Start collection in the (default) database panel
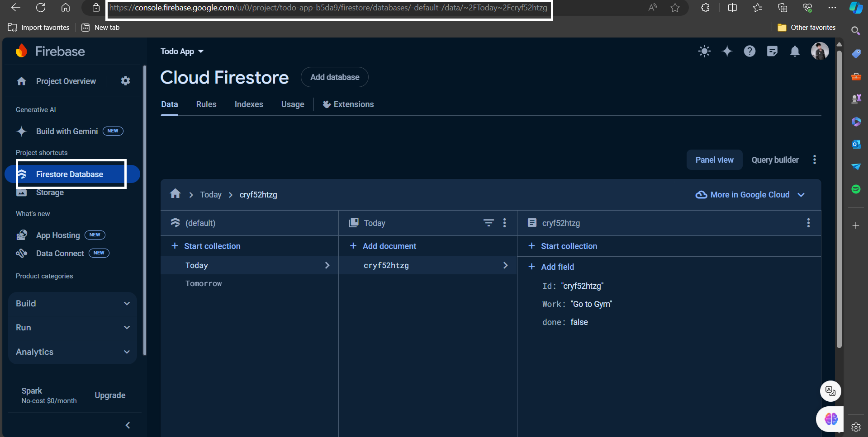The image size is (868, 437). (206, 246)
